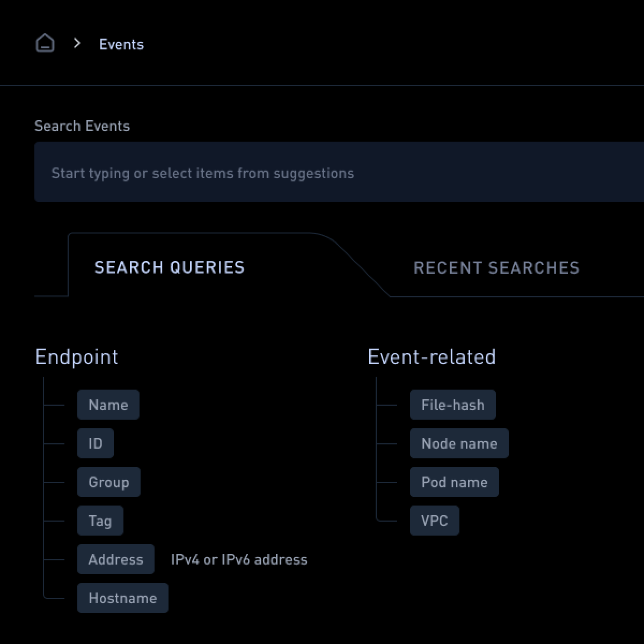Viewport: 644px width, 644px height.
Task: Click the breadcrumb chevron separator arrow
Action: tap(77, 43)
